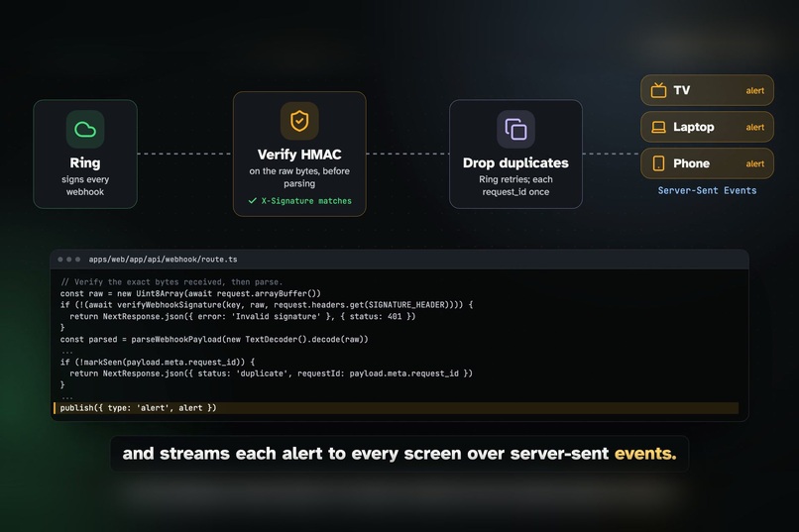
Task: Click the TV icon in the TV row
Action: [658, 90]
